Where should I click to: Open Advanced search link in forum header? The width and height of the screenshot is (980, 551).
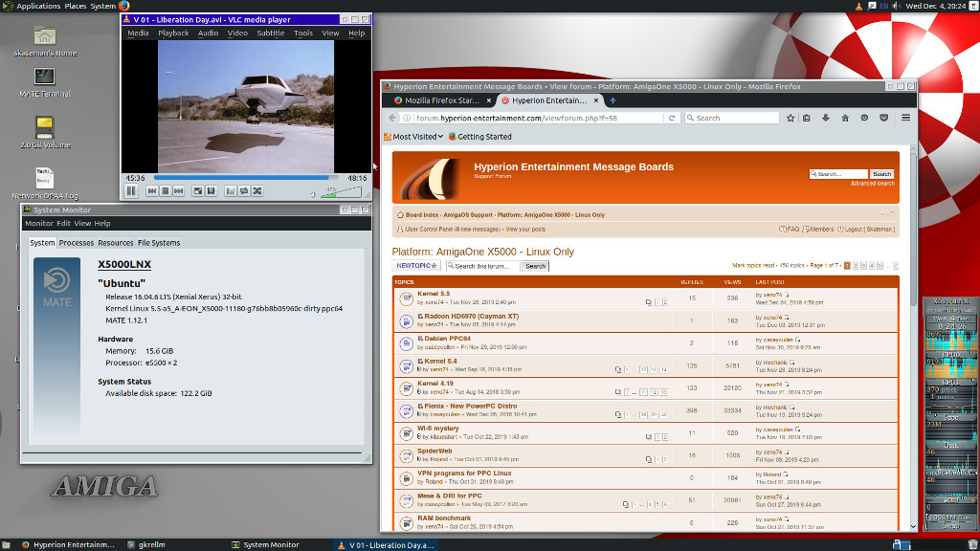click(873, 184)
